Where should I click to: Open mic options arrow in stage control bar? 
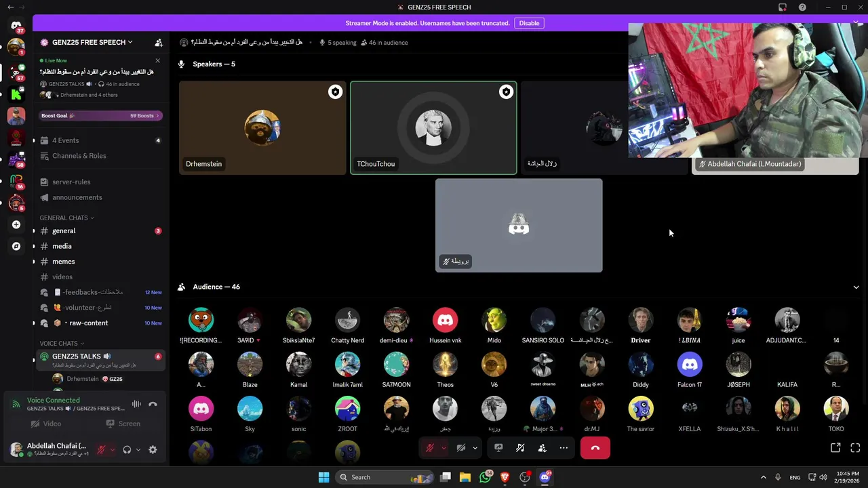pos(444,448)
